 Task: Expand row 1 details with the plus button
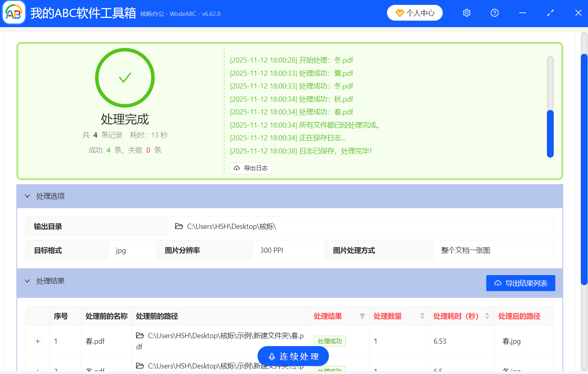pos(37,341)
